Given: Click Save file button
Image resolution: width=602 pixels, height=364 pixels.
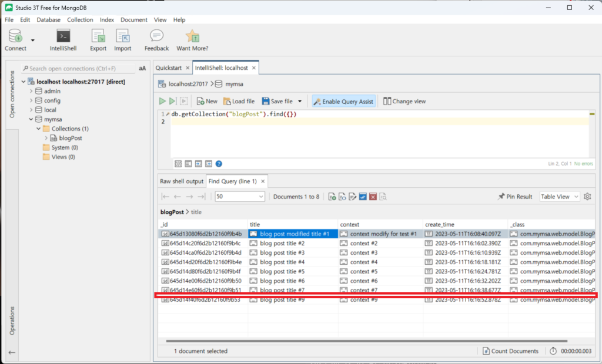Looking at the screenshot, I should point(277,101).
